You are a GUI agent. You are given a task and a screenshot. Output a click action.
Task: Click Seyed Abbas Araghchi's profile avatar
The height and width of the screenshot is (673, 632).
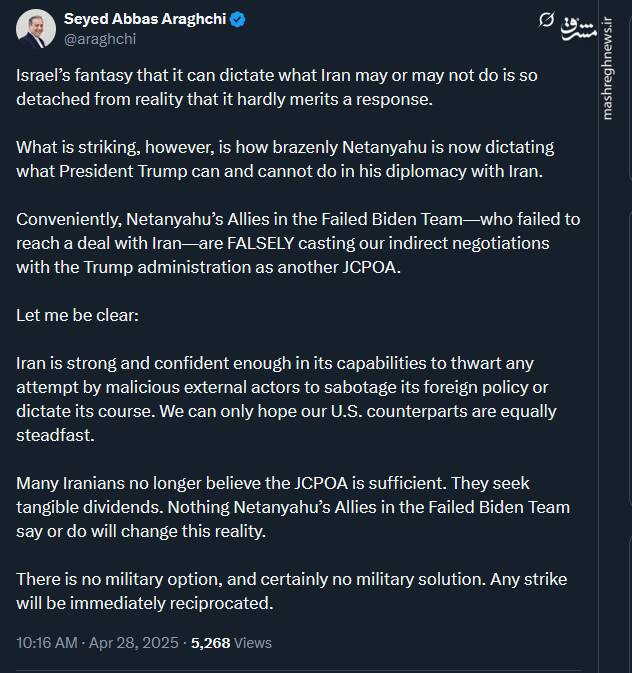click(x=36, y=29)
